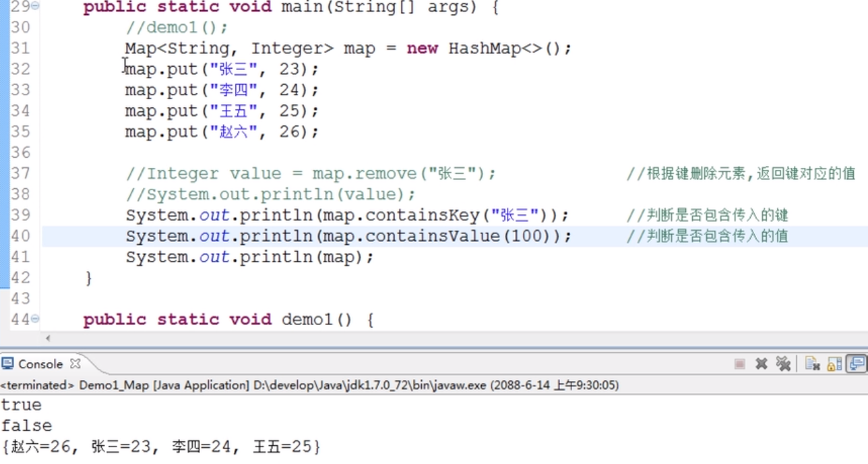Image resolution: width=868 pixels, height=464 pixels.
Task: Click the new HashMap<>() declaration line
Action: (348, 49)
